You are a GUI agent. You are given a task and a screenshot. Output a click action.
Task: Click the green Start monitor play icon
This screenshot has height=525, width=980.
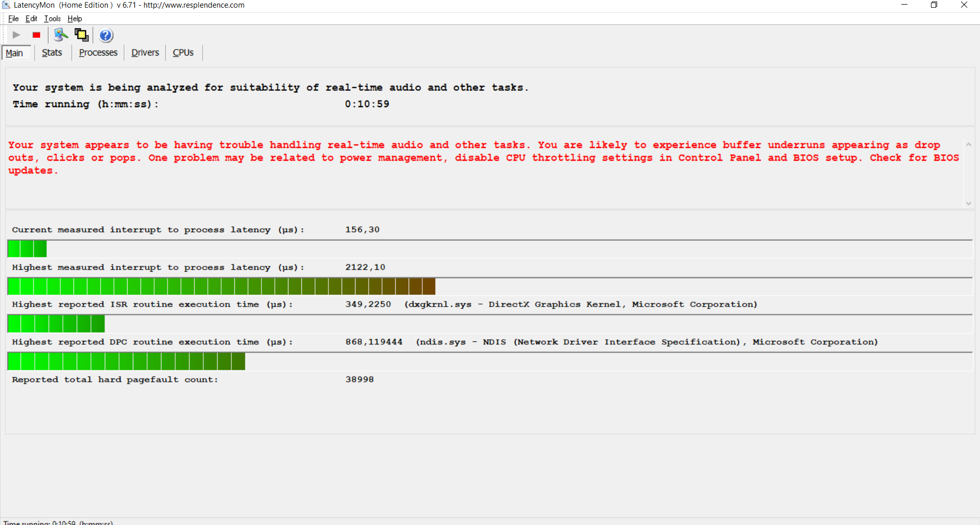tap(16, 35)
